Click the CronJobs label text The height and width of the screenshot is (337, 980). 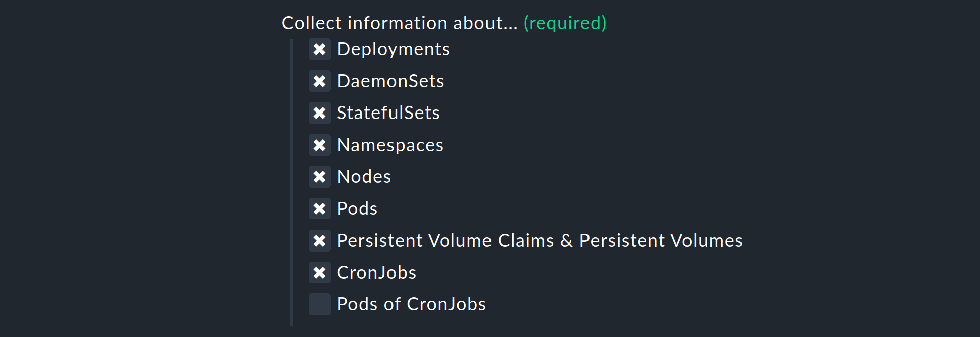[376, 273]
